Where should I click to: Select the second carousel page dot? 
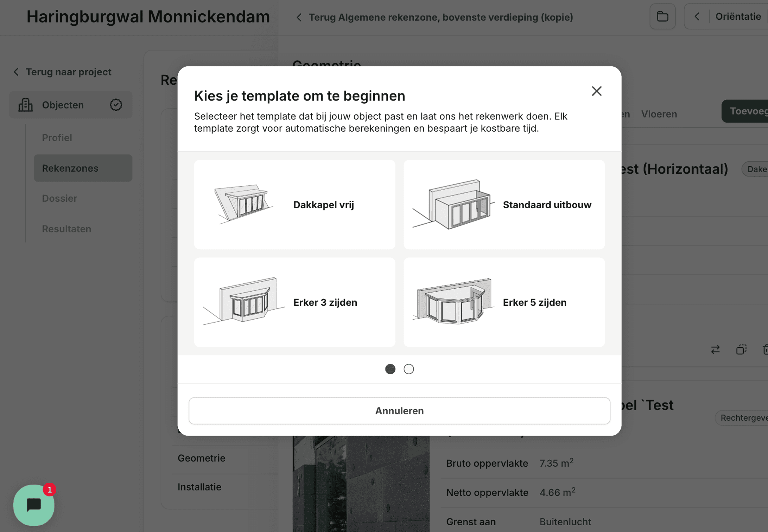408,369
